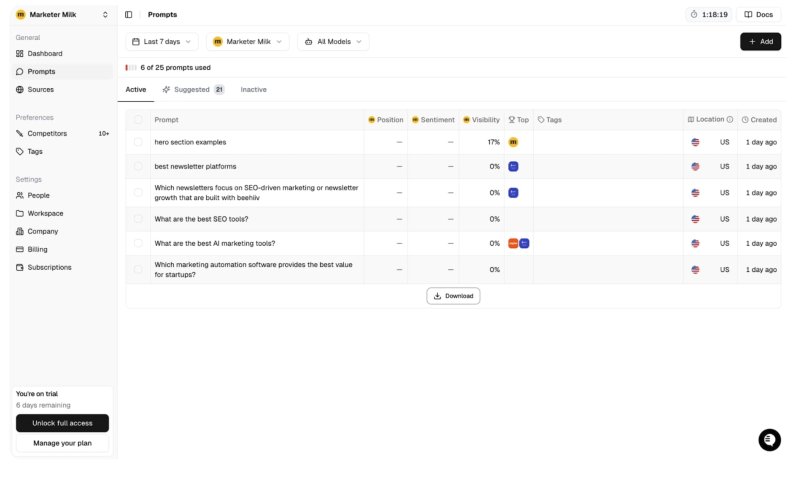The image size is (800, 482).
Task: Open the Marketer Milk workspace switcher
Action: pyautogui.click(x=62, y=15)
